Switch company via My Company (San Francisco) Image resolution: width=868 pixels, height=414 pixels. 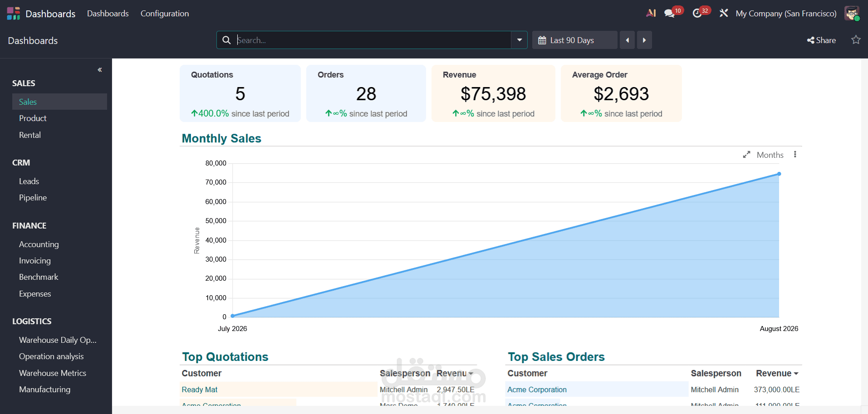[786, 14]
